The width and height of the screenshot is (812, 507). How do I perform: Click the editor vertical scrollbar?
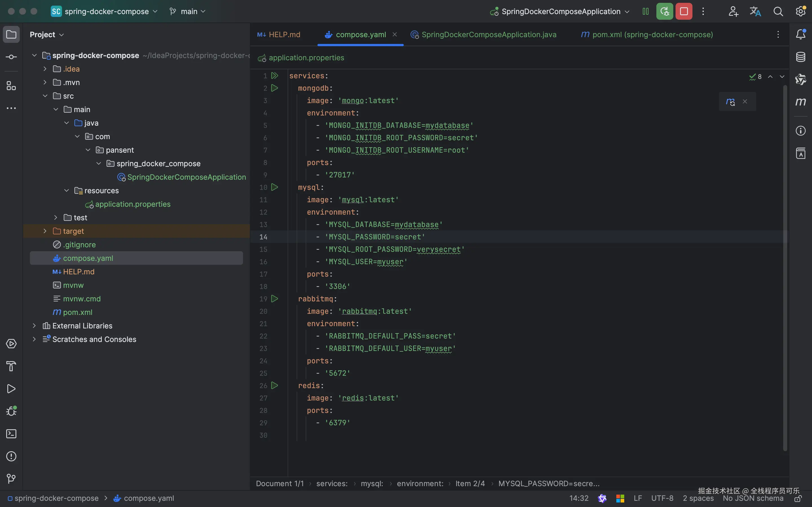pos(785,268)
